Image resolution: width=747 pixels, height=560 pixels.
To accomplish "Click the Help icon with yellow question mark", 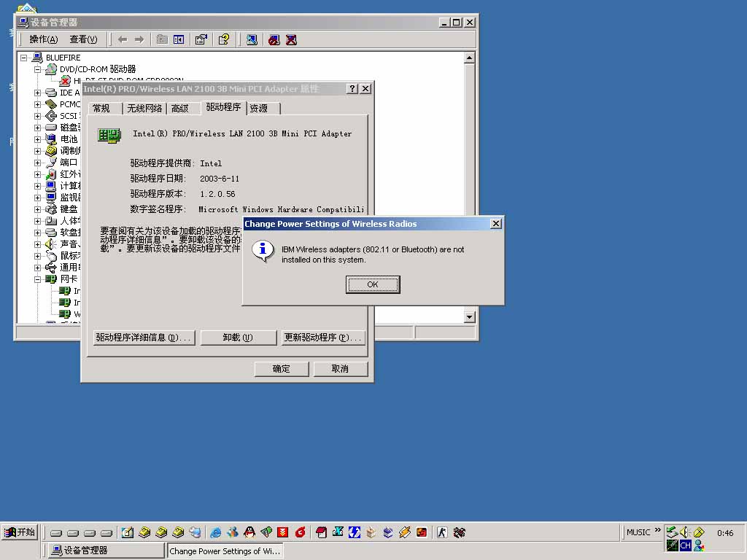I will pyautogui.click(x=224, y=39).
